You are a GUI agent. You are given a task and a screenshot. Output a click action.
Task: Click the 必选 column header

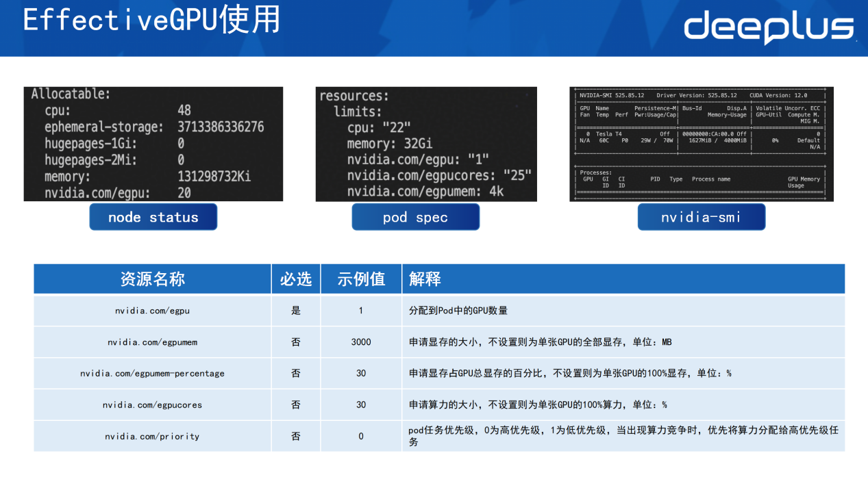click(295, 279)
